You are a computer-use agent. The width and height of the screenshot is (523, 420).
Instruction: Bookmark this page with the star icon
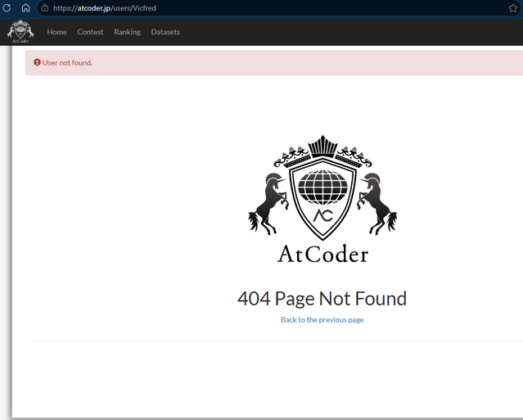coord(513,8)
